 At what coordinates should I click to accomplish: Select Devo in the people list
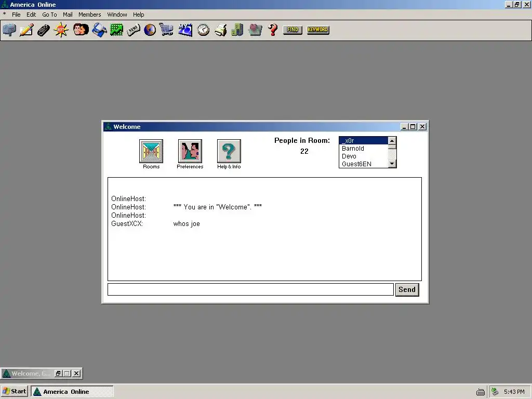click(x=364, y=156)
